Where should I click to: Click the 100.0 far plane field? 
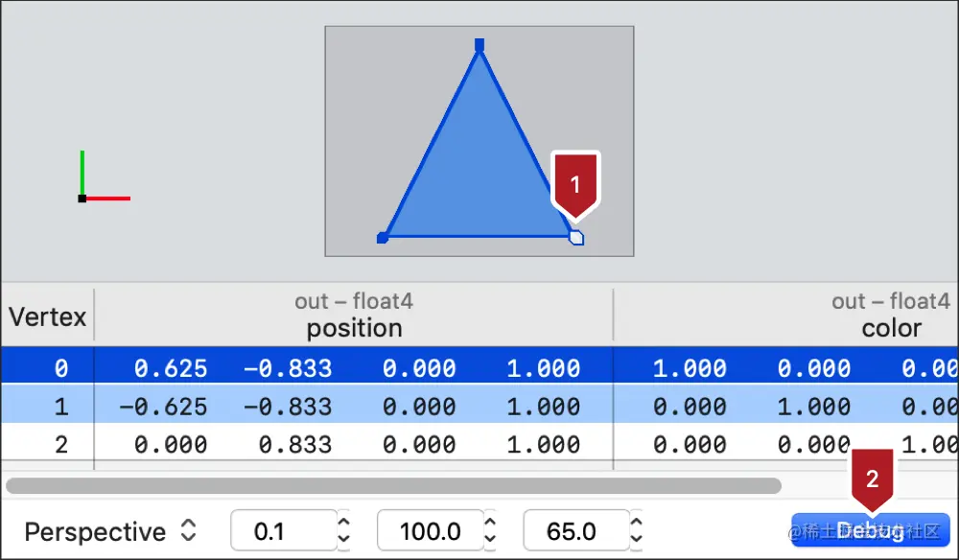[x=431, y=530]
